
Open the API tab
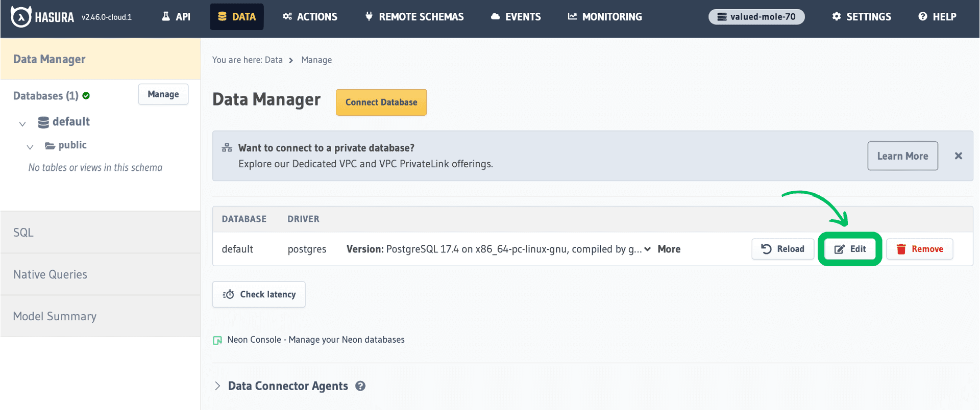pyautogui.click(x=176, y=17)
